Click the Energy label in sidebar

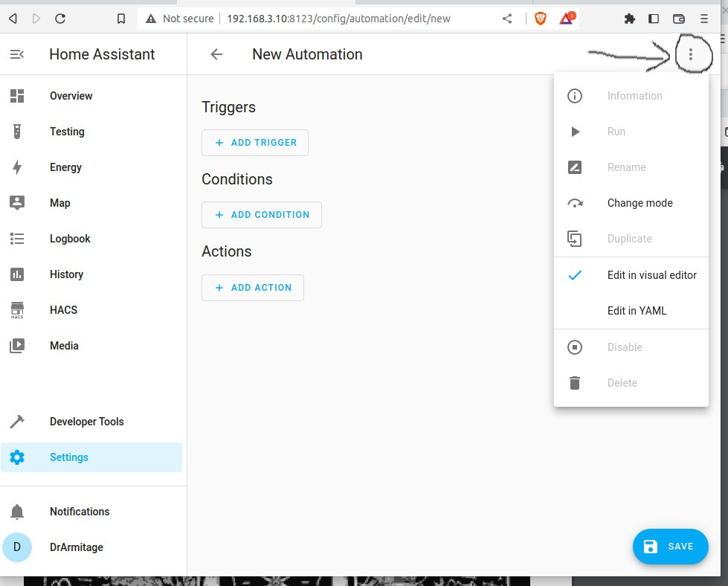click(65, 167)
